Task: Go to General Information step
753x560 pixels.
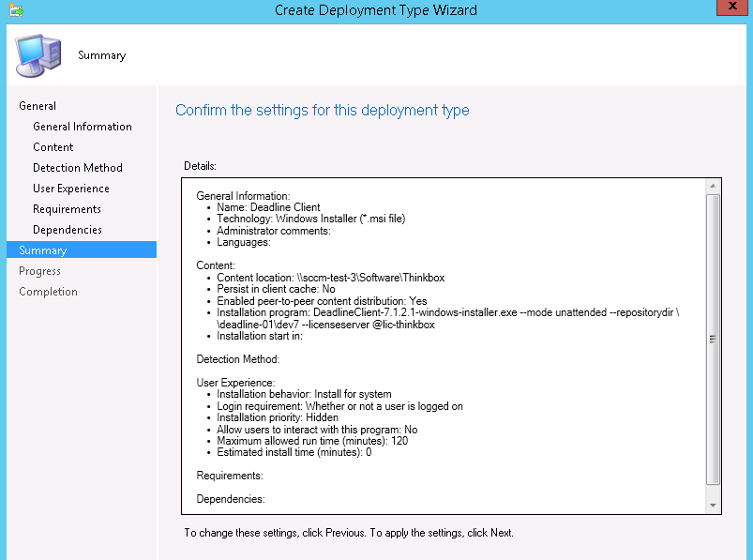Action: 83,127
